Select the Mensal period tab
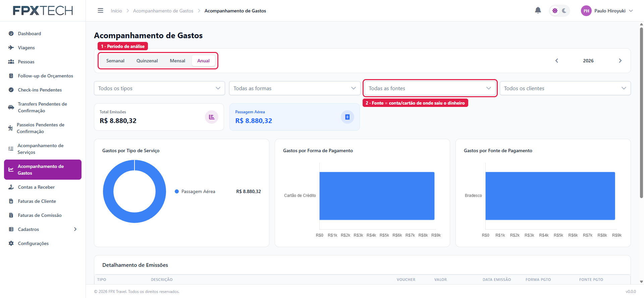The image size is (644, 298). point(177,61)
